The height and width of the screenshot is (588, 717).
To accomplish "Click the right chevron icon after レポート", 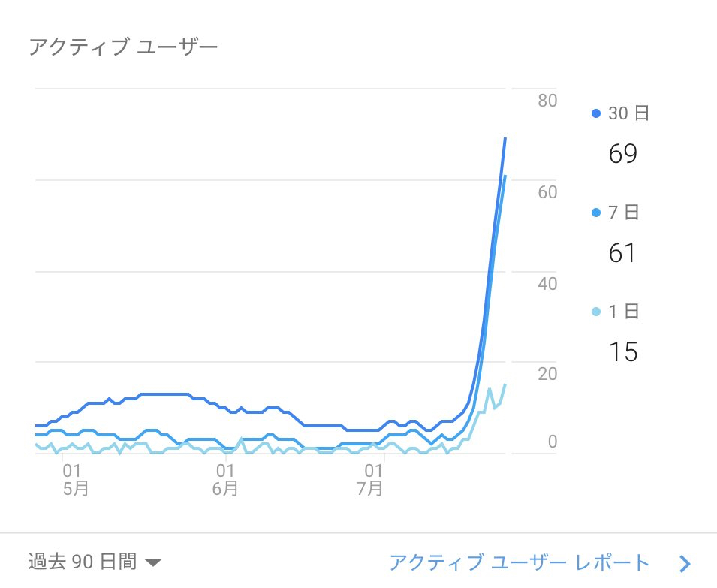I will [684, 563].
